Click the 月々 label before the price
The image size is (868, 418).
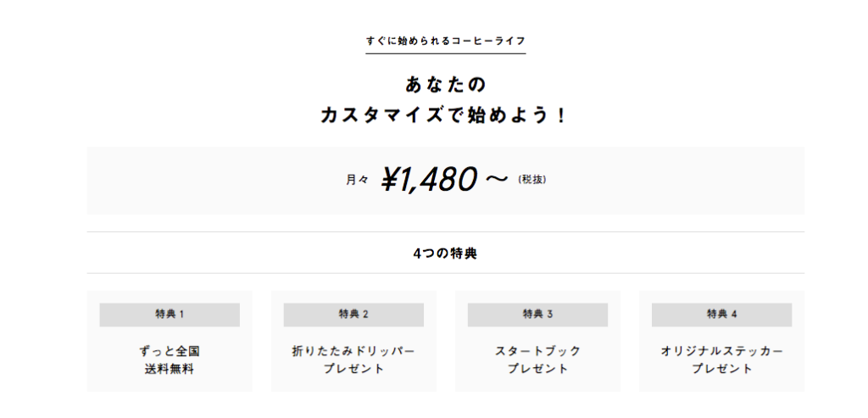[x=357, y=180]
